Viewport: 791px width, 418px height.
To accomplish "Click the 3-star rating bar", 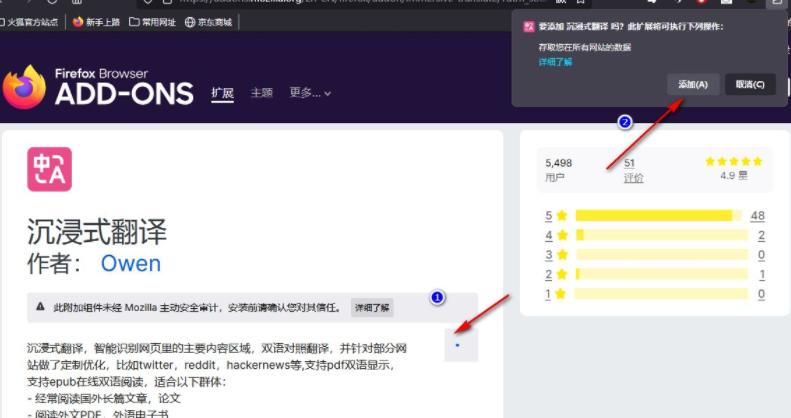I will 661,255.
